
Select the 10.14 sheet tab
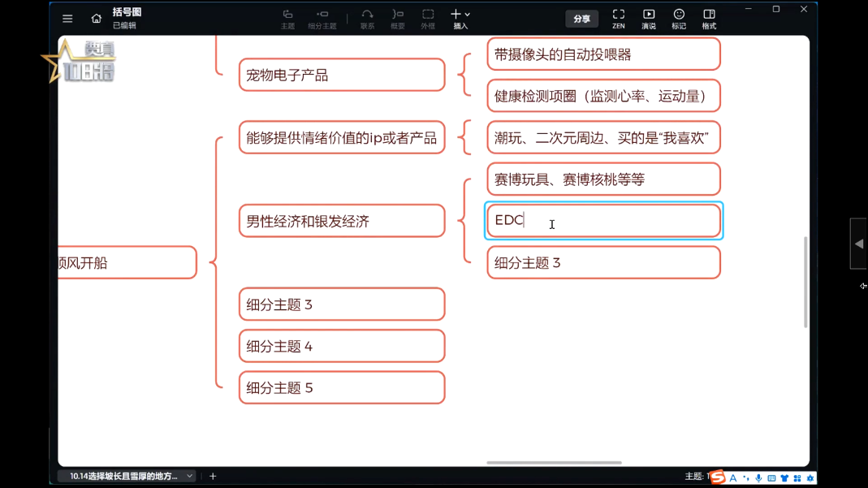pyautogui.click(x=123, y=477)
